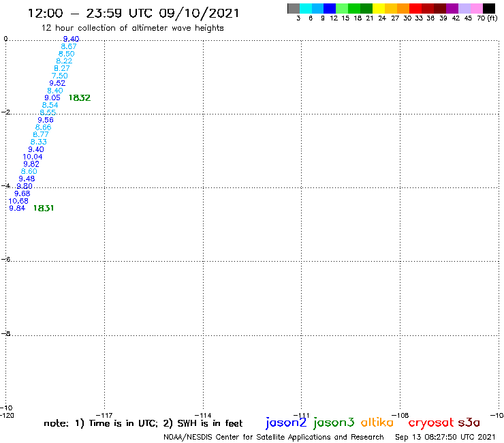The image size is (504, 443).
Task: Select the 'altika' satellite legend label
Action: pos(377,423)
